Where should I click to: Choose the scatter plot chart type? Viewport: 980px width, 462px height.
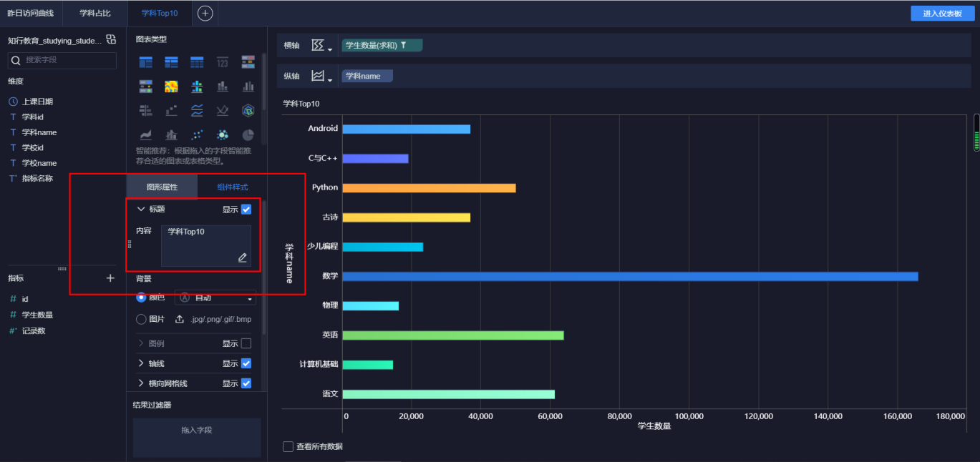tap(197, 134)
